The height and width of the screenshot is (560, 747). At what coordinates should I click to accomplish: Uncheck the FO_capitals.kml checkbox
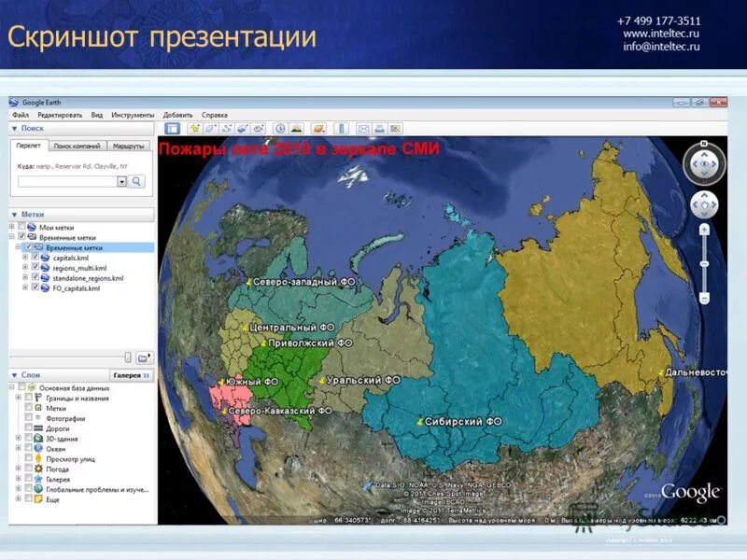[x=35, y=287]
